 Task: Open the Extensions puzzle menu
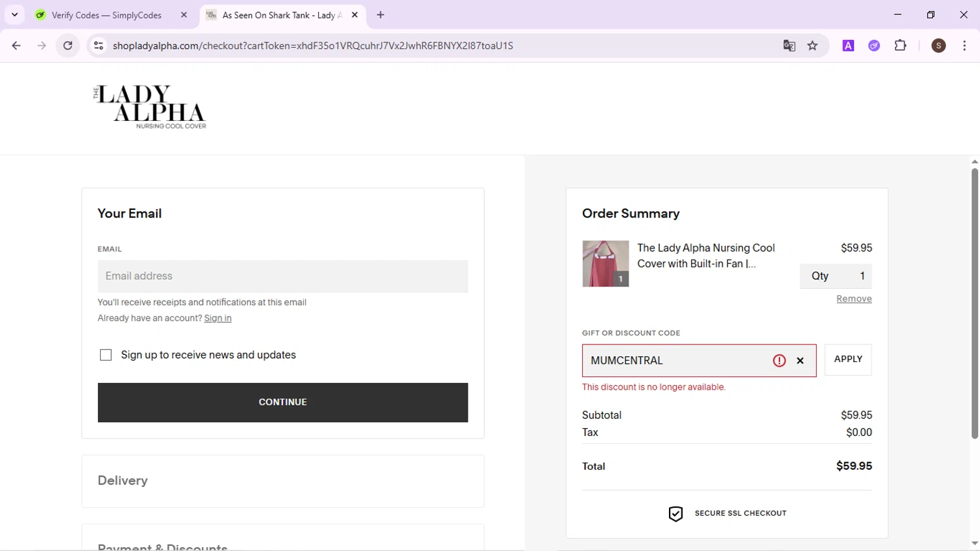tap(900, 46)
